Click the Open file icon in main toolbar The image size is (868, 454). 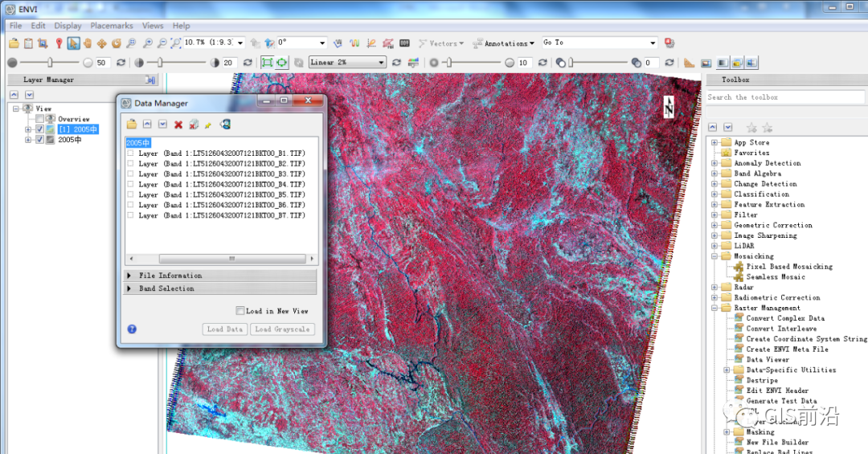coord(14,43)
